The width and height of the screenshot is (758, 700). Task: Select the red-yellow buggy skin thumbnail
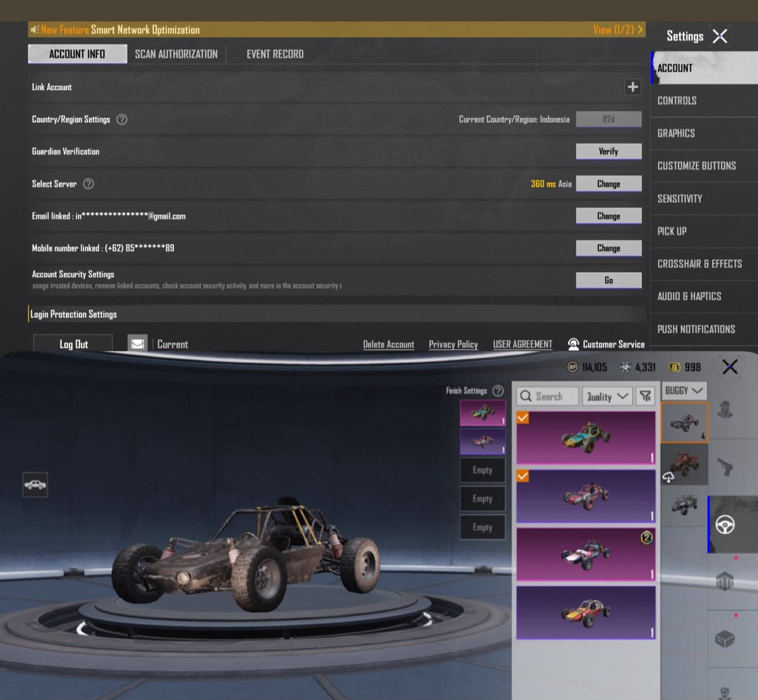[586, 612]
